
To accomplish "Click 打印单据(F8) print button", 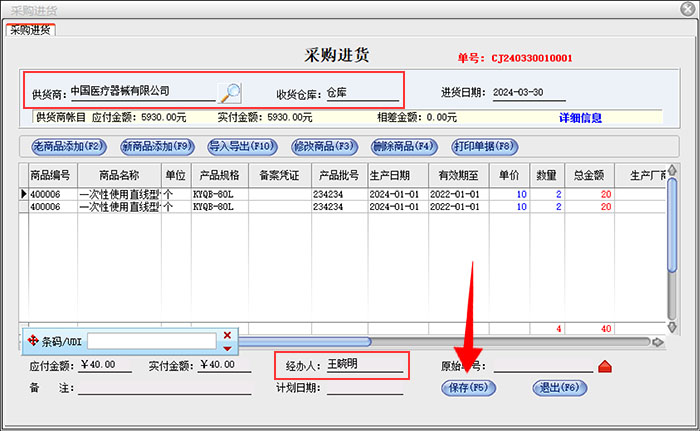I will (x=485, y=146).
